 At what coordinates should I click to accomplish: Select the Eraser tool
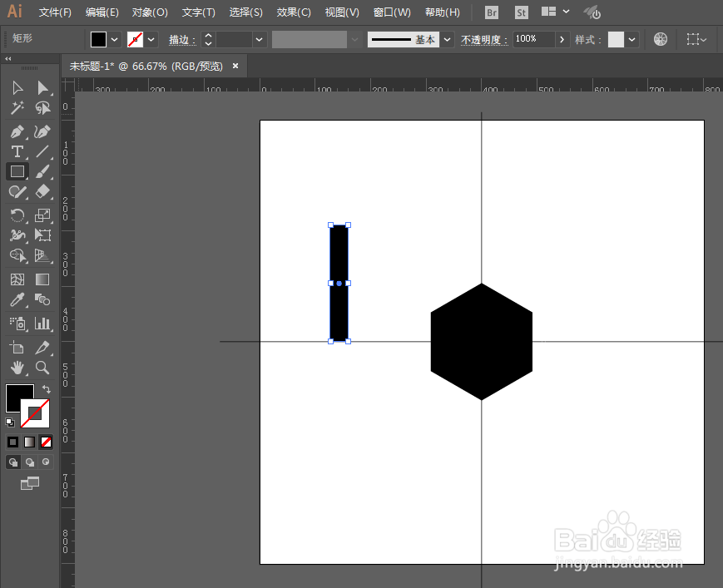(x=43, y=191)
